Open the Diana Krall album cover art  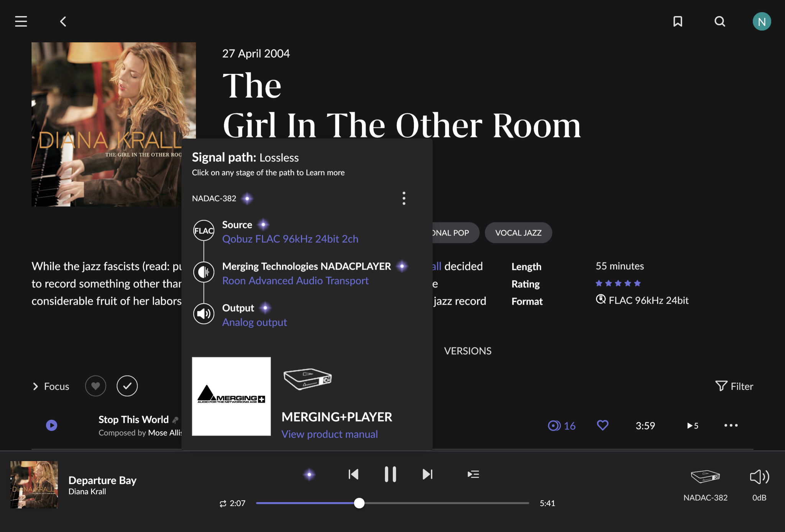coord(113,124)
